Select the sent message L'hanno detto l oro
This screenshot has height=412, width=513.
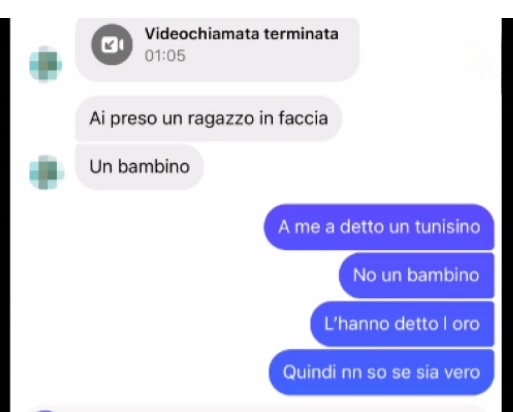point(402,324)
